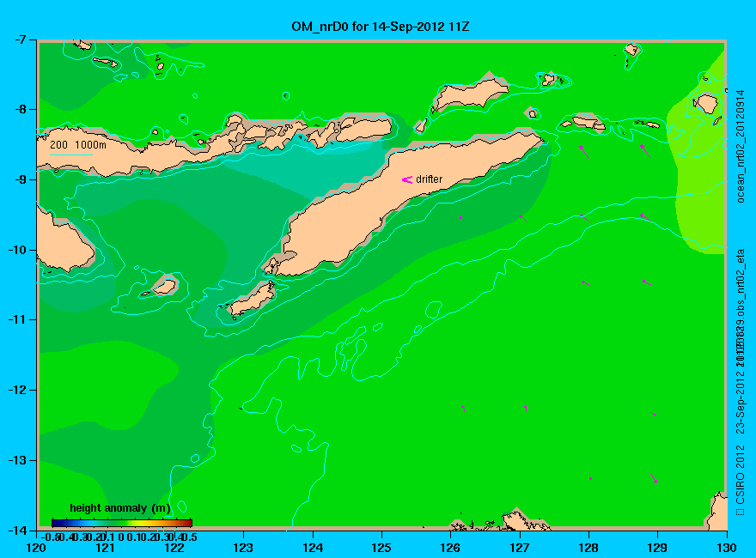This screenshot has width=756, height=558.
Task: Click the '-7' latitude tick label
Action: [20, 39]
